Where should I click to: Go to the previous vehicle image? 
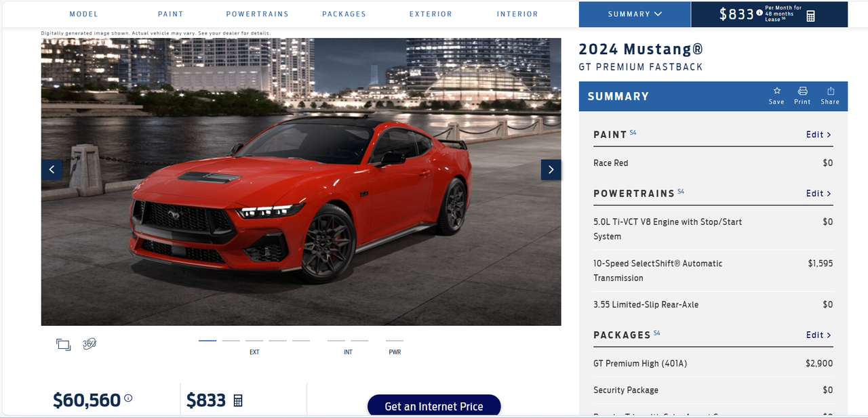(52, 169)
